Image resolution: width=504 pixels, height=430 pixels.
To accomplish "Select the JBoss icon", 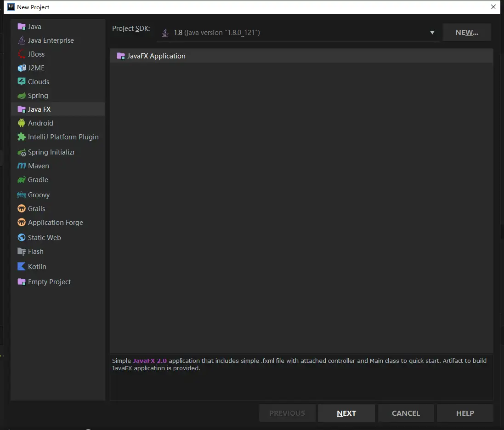I will [x=21, y=54].
